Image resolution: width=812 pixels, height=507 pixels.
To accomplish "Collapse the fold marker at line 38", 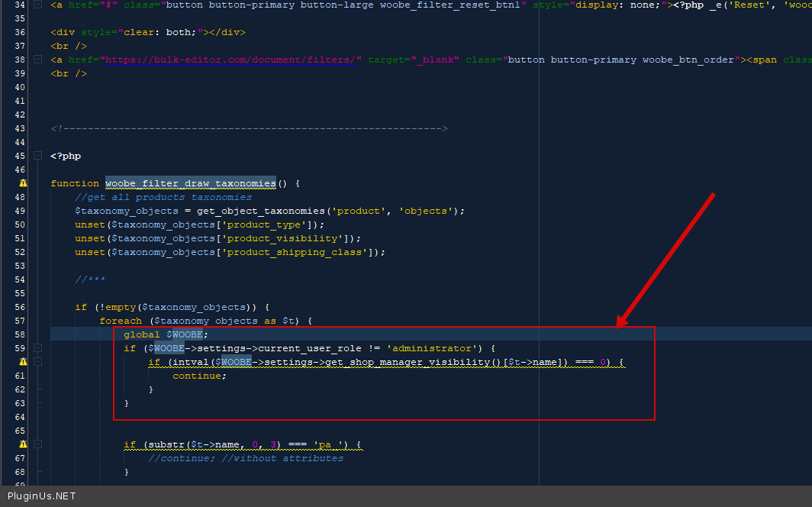I will tap(37, 60).
